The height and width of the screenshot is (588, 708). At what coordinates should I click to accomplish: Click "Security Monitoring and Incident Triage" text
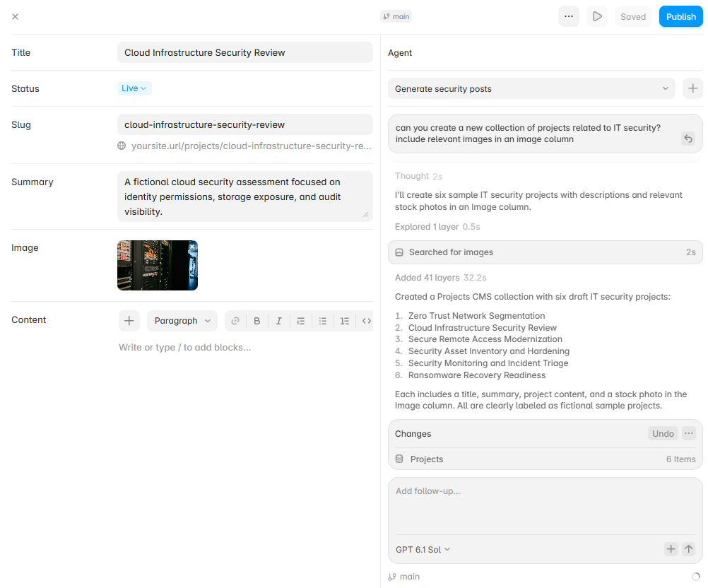488,363
